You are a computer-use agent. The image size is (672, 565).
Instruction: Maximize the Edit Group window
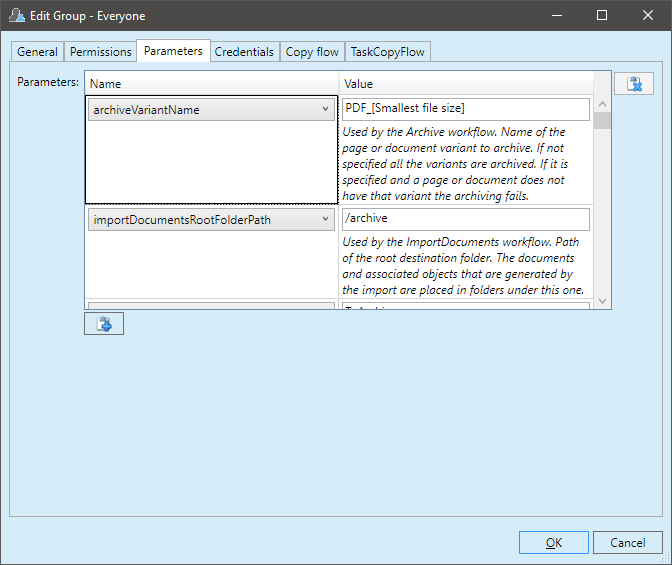coord(602,15)
